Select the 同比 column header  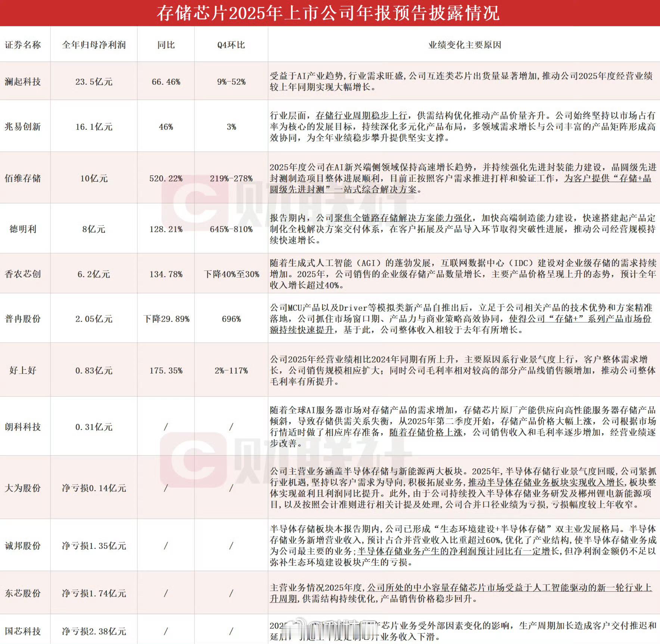(166, 44)
